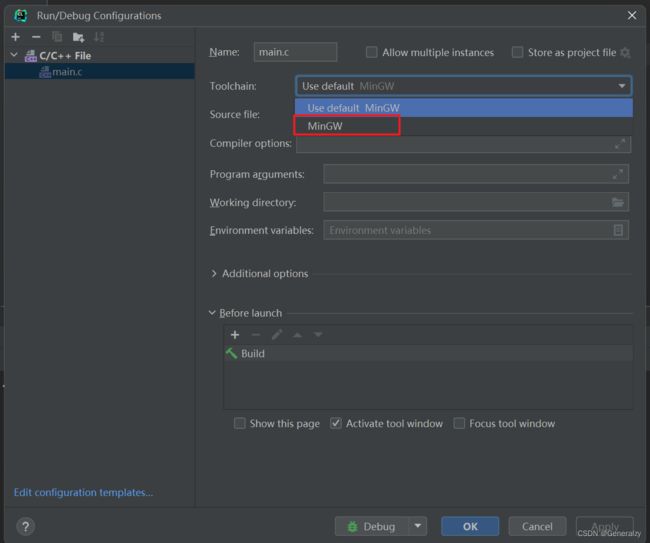Edit the before launch task

277,335
